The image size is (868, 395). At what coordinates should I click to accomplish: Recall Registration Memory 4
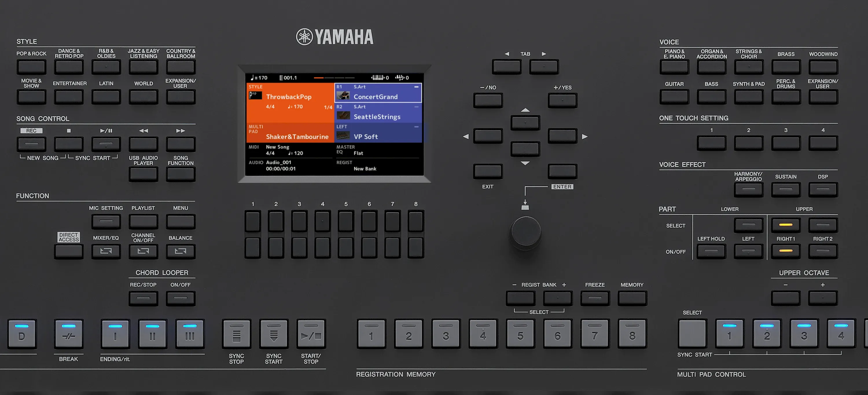point(483,334)
